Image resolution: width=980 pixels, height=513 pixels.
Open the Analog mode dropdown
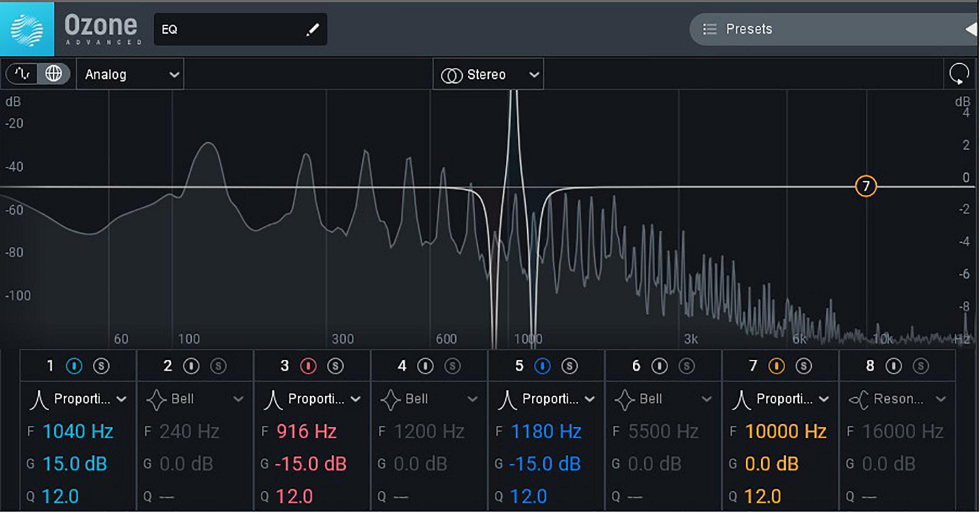[130, 74]
